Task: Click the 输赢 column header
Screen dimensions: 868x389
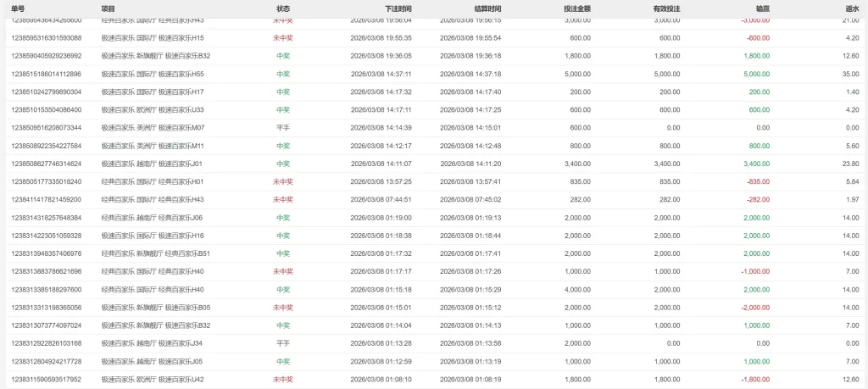Action: tap(762, 8)
